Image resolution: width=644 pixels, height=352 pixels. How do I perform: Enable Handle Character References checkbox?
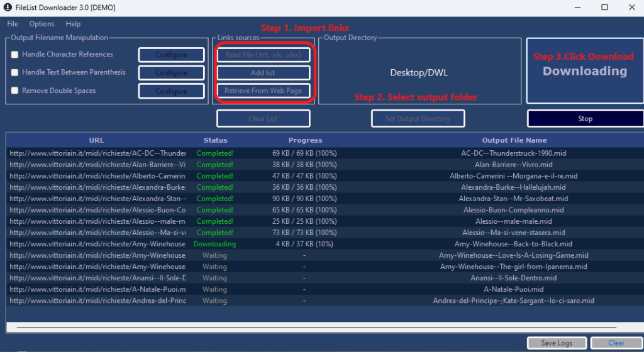pyautogui.click(x=15, y=54)
